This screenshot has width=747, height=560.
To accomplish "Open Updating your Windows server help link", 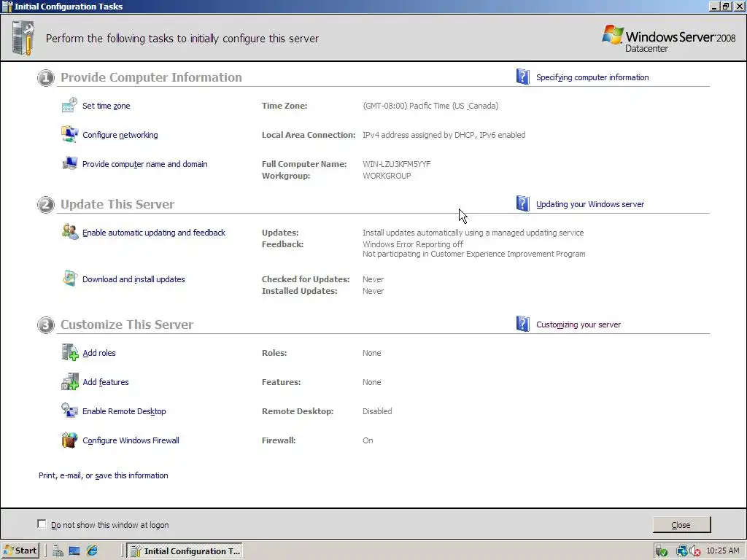I will (x=589, y=204).
